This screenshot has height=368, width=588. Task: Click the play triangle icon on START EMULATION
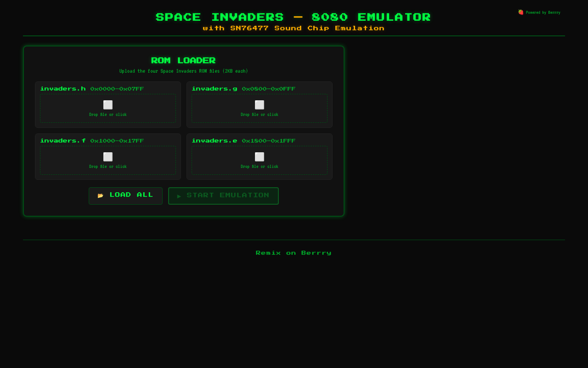[179, 196]
